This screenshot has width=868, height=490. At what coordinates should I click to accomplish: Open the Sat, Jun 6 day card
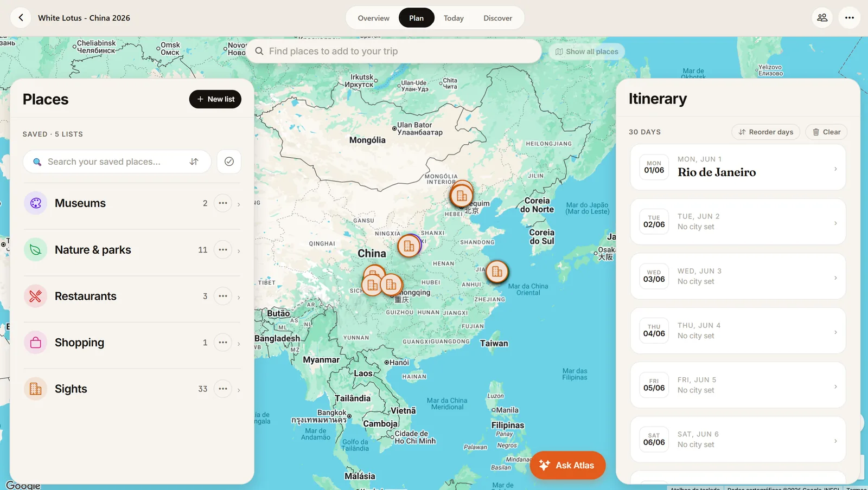pos(738,439)
